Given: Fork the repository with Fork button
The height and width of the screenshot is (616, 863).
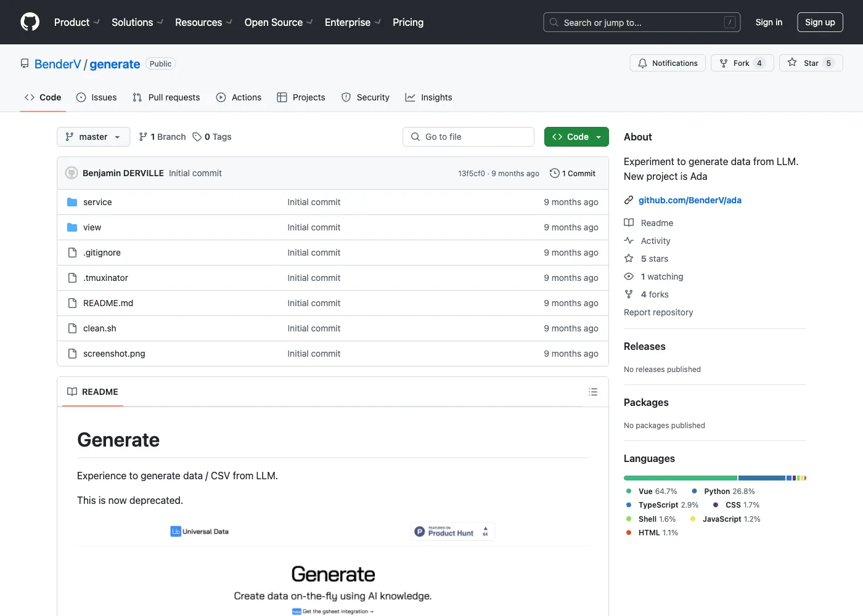Looking at the screenshot, I should pos(742,63).
